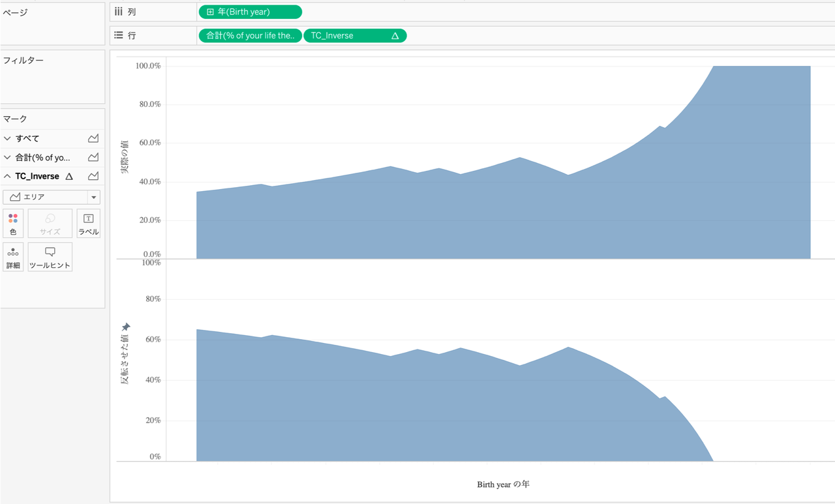Select the 合計(% of your life the.. pill
This screenshot has height=504, width=835.
click(x=250, y=36)
